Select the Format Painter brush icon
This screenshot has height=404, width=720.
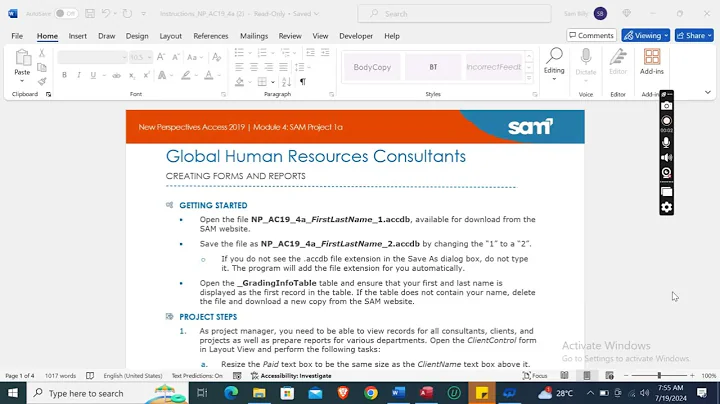tap(42, 81)
